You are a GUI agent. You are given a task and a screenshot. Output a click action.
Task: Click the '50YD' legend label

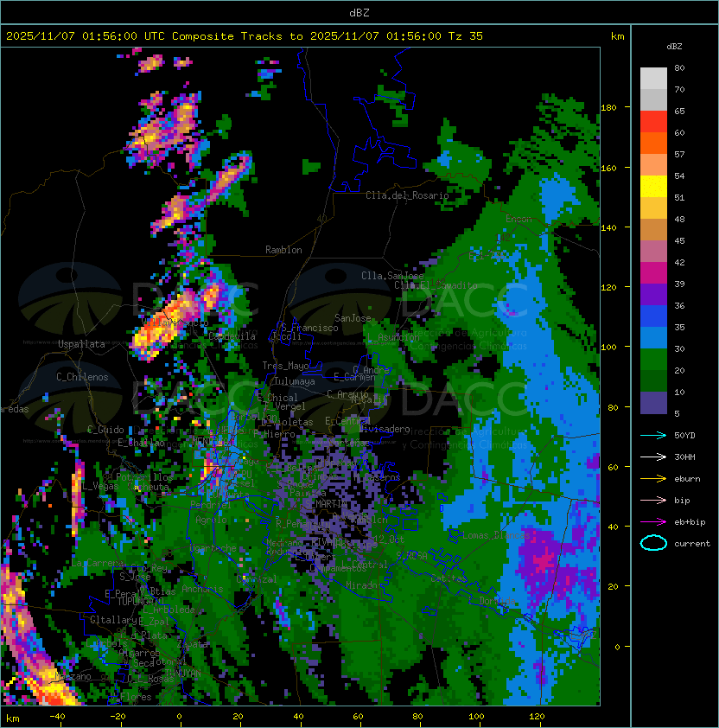684,436
